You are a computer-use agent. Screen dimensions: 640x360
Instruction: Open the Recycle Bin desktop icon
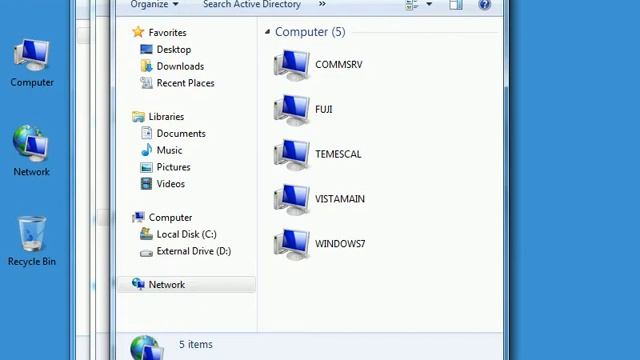[x=32, y=241]
